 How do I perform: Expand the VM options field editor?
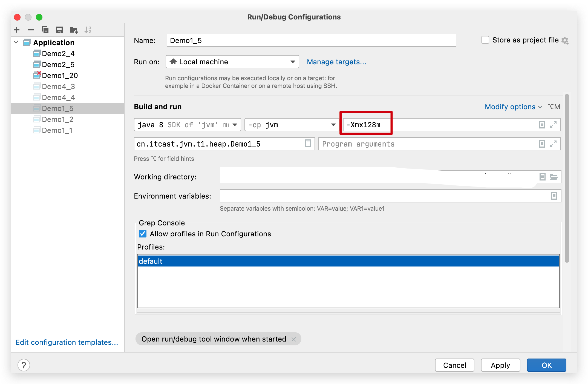[553, 125]
